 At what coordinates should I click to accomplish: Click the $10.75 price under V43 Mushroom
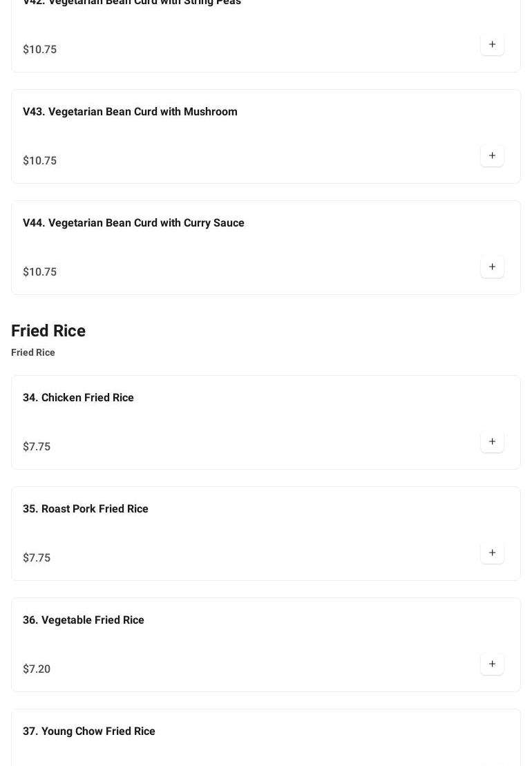tap(40, 161)
